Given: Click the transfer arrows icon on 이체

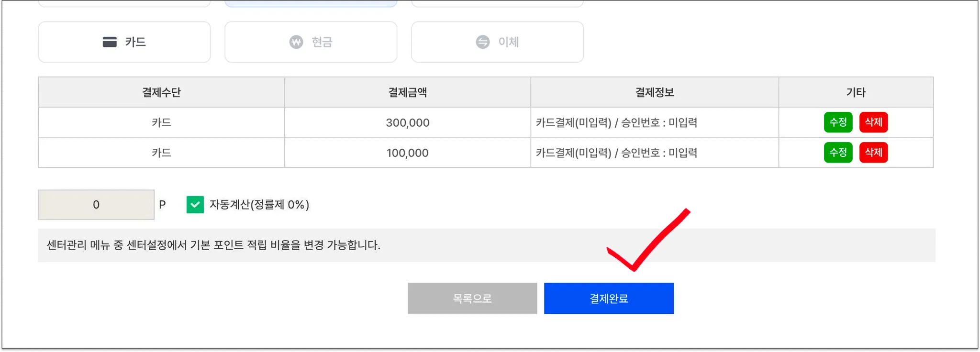Looking at the screenshot, I should 483,42.
